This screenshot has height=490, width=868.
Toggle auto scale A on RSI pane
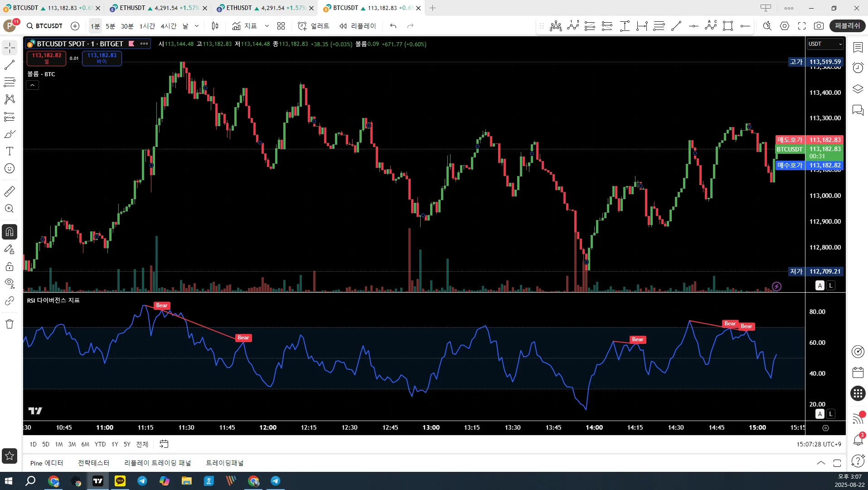click(x=820, y=414)
